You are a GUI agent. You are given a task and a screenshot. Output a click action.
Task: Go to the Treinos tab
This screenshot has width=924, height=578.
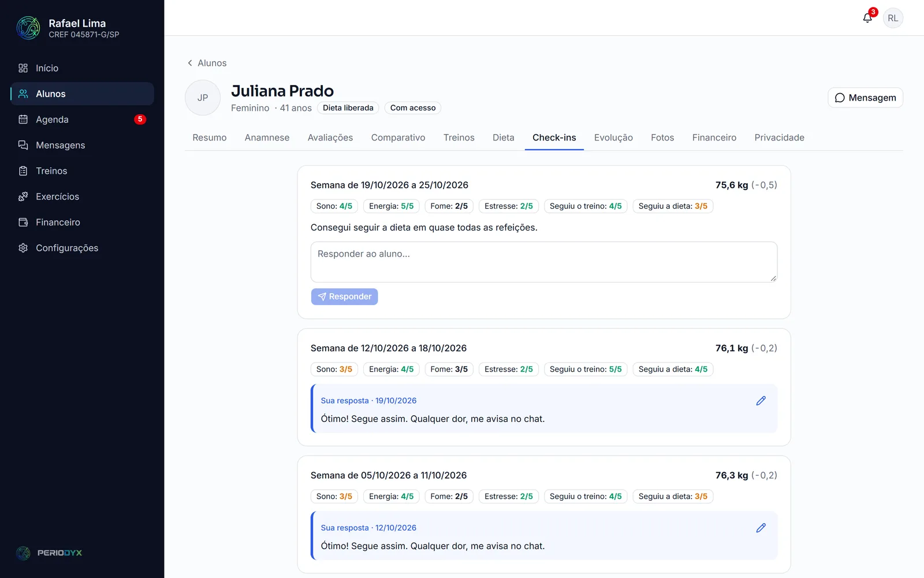point(459,138)
